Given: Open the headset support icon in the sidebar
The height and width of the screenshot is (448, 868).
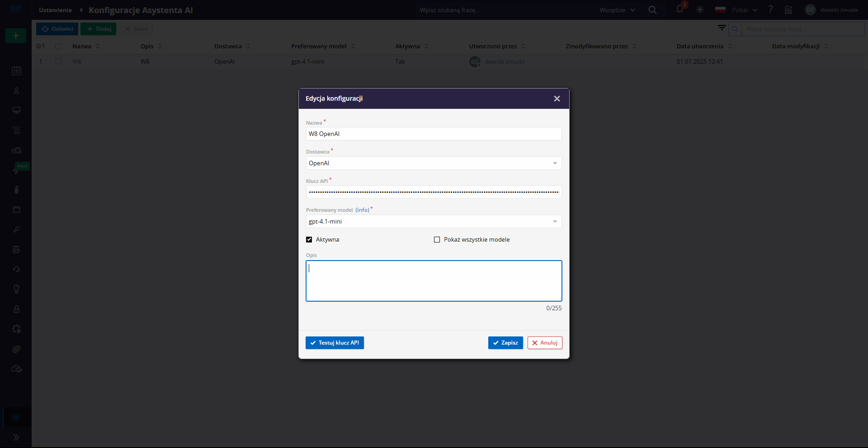Looking at the screenshot, I should pos(16,269).
